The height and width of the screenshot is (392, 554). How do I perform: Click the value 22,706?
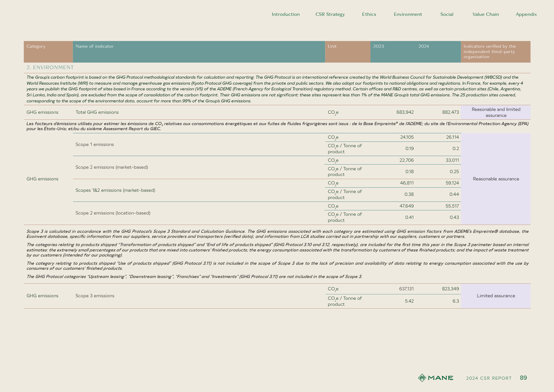click(x=406, y=160)
